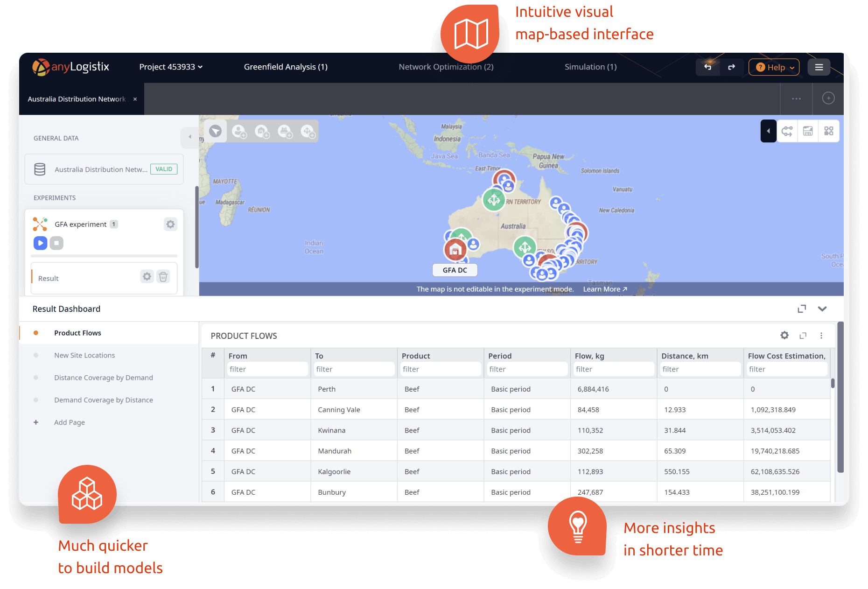
Task: Click the Add Page button
Action: pyautogui.click(x=69, y=422)
